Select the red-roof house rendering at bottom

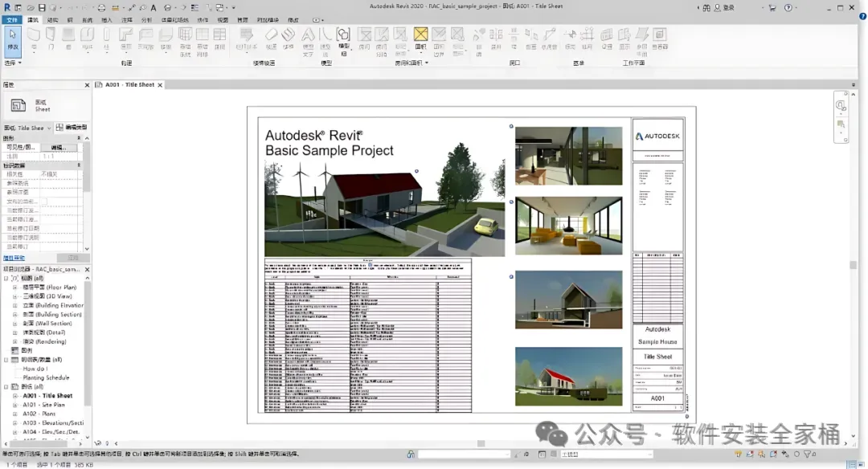click(x=568, y=376)
